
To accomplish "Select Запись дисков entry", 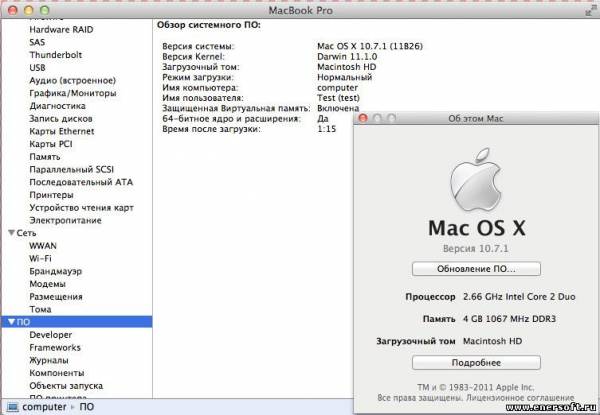I will click(61, 119).
